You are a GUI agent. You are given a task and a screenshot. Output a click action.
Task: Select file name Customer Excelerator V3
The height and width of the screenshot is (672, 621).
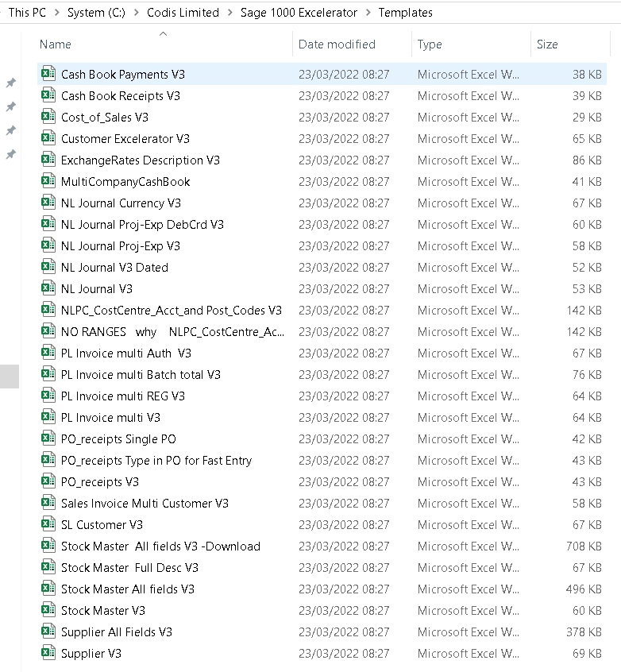pyautogui.click(x=125, y=138)
